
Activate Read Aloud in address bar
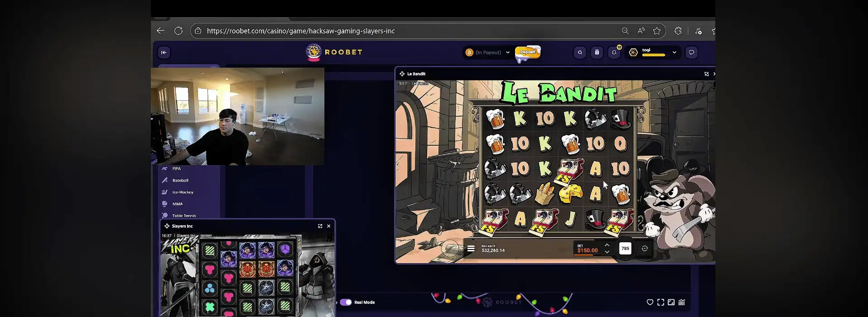(641, 31)
